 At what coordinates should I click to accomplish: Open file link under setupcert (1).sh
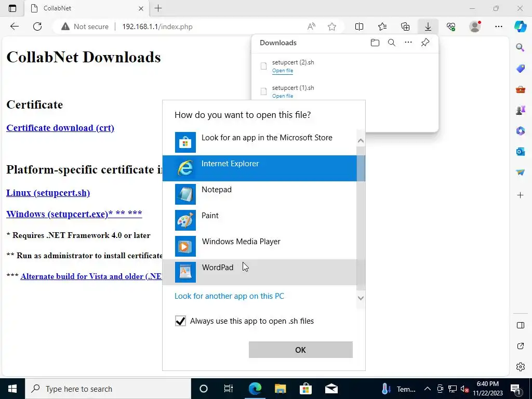pyautogui.click(x=282, y=96)
